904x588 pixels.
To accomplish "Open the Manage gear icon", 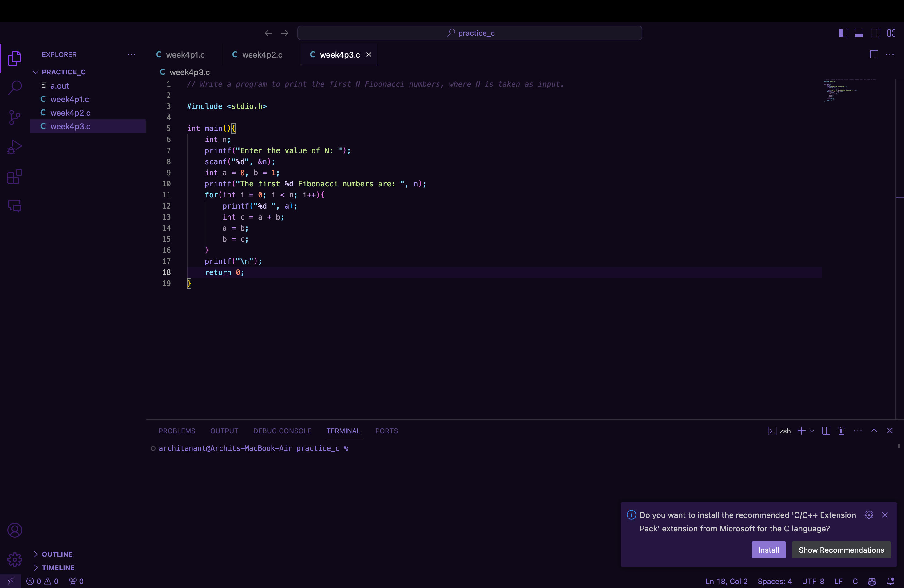I will point(14,559).
